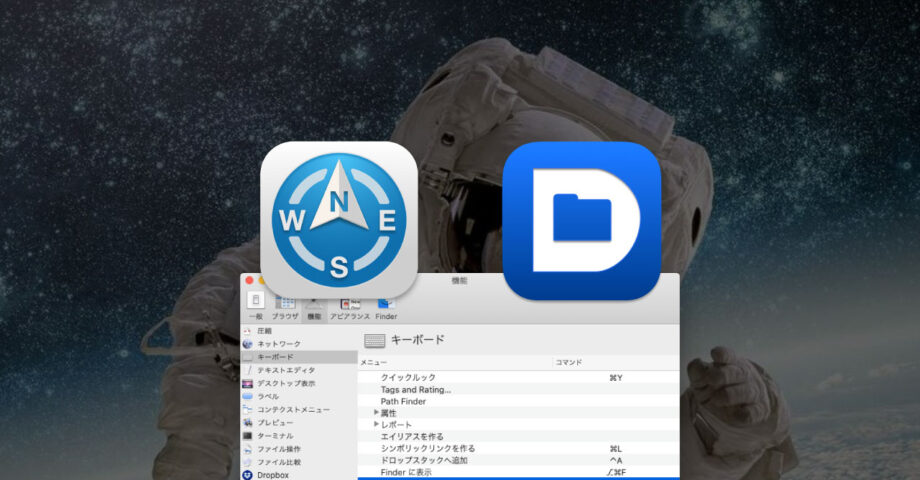Open the 一般 preferences toolbar tab
Viewport: 920px width, 480px height.
[256, 306]
